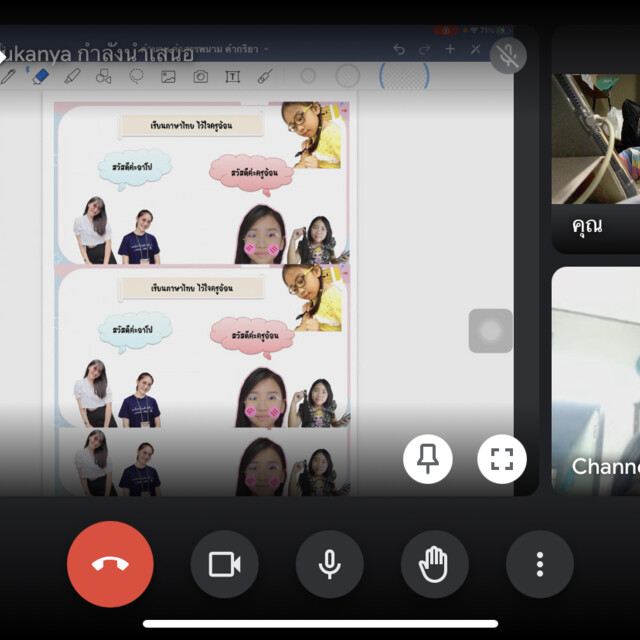
Task: Toggle the camera on or off
Action: coord(225,564)
